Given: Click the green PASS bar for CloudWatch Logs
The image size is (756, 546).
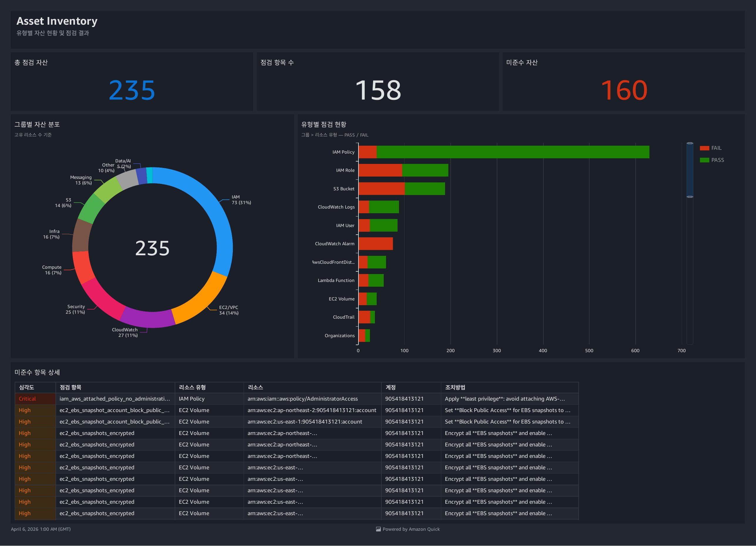Looking at the screenshot, I should coord(384,207).
